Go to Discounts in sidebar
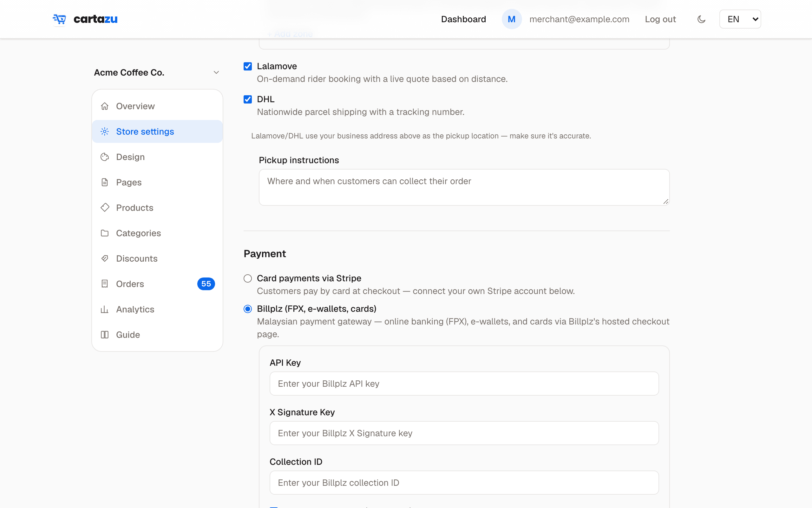The image size is (812, 508). pos(157,258)
